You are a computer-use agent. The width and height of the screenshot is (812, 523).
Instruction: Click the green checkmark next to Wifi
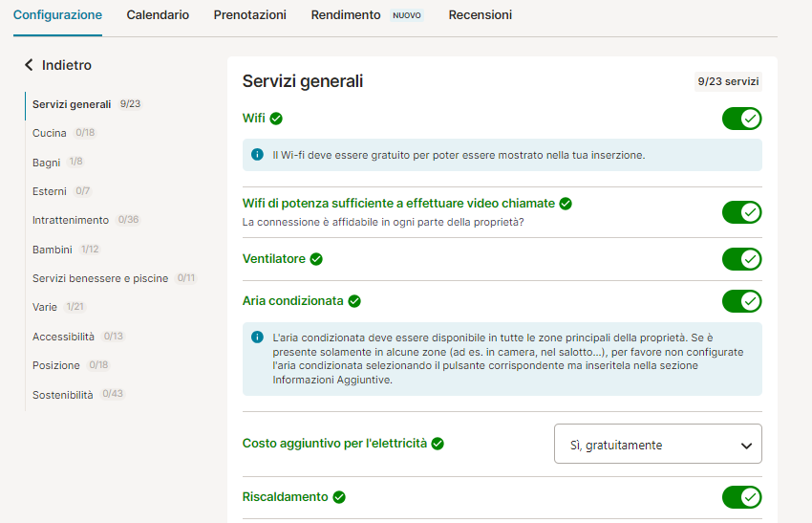[276, 119]
